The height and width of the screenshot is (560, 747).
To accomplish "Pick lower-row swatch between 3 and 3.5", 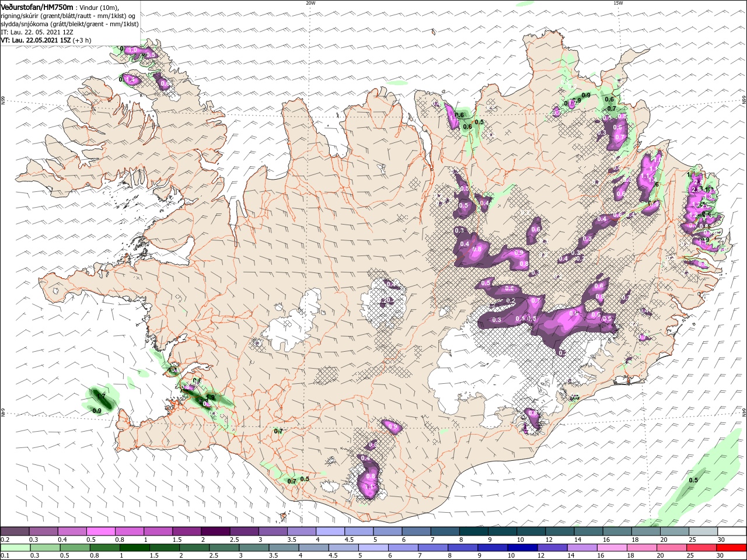I will click(254, 548).
